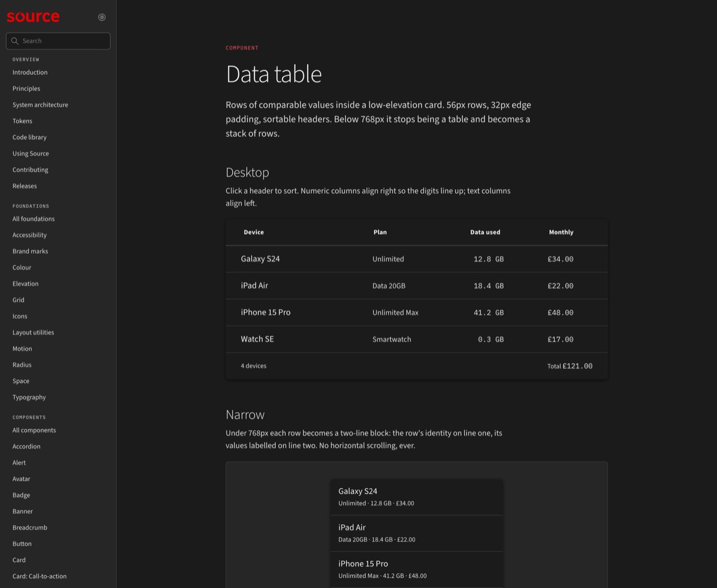Open All components
The image size is (717, 588).
tap(34, 430)
